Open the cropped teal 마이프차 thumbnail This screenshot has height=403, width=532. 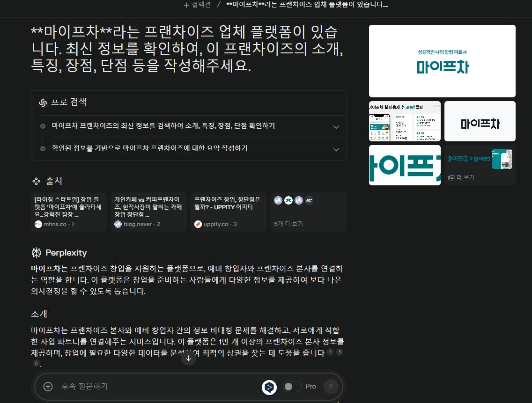tap(405, 165)
